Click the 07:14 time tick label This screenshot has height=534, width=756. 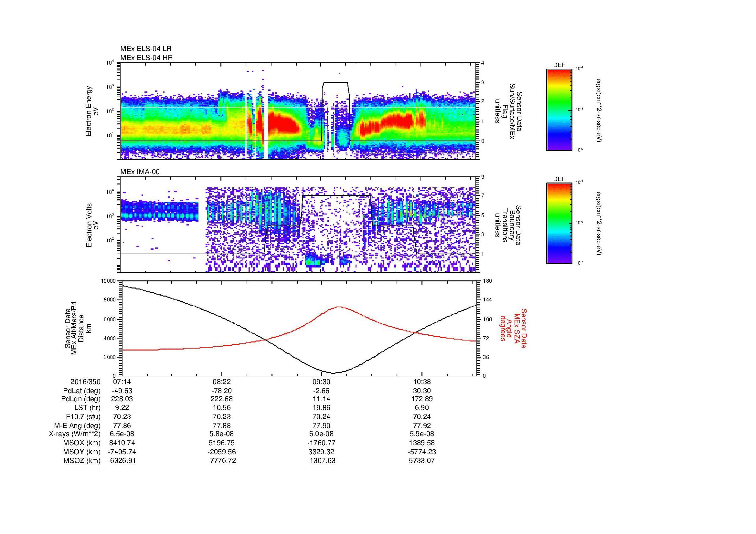122,382
